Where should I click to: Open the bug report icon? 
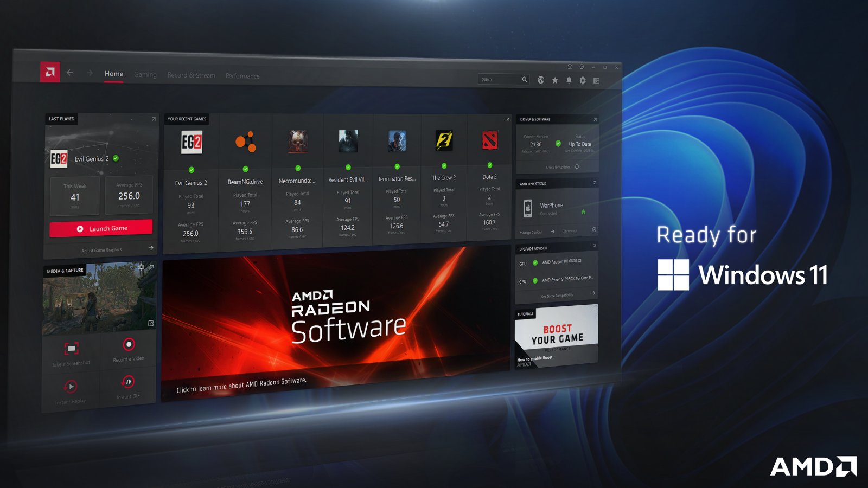[570, 67]
